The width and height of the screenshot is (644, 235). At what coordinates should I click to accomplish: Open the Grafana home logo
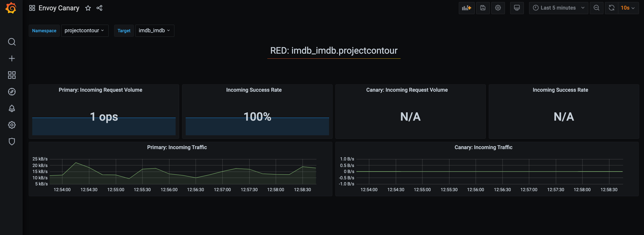click(x=11, y=8)
